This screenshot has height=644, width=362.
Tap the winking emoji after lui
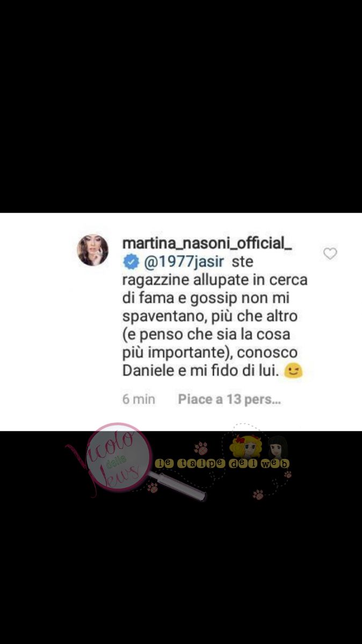293,371
